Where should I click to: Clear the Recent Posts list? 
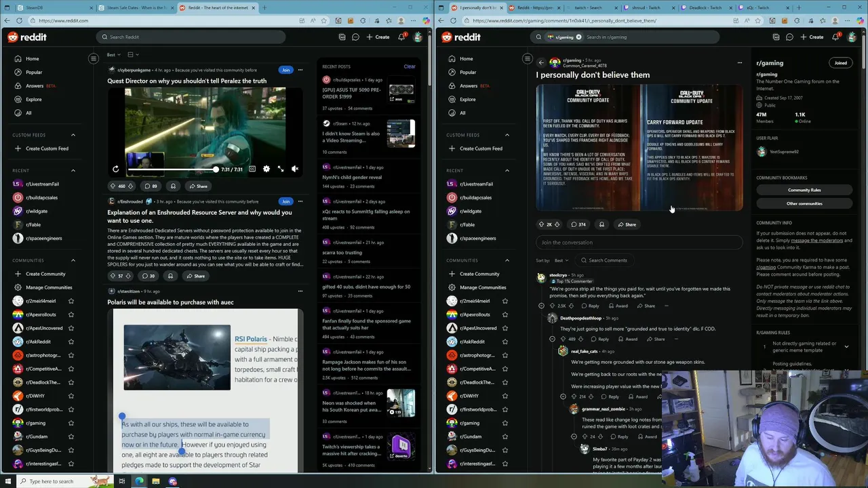[410, 66]
